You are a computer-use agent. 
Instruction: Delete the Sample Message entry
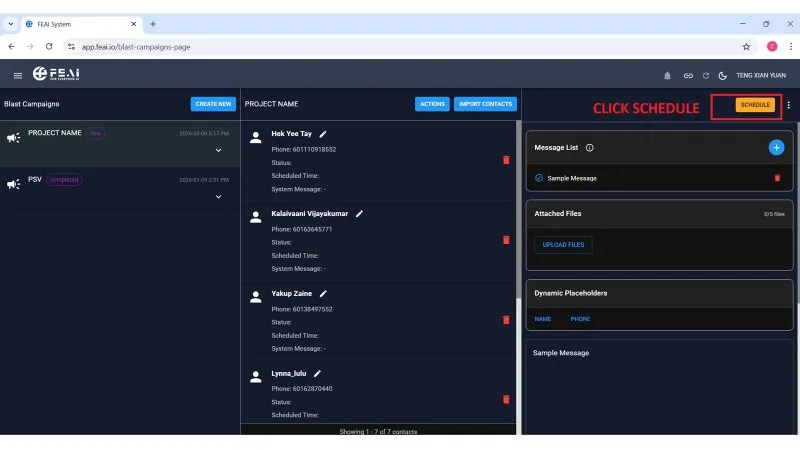(x=777, y=178)
